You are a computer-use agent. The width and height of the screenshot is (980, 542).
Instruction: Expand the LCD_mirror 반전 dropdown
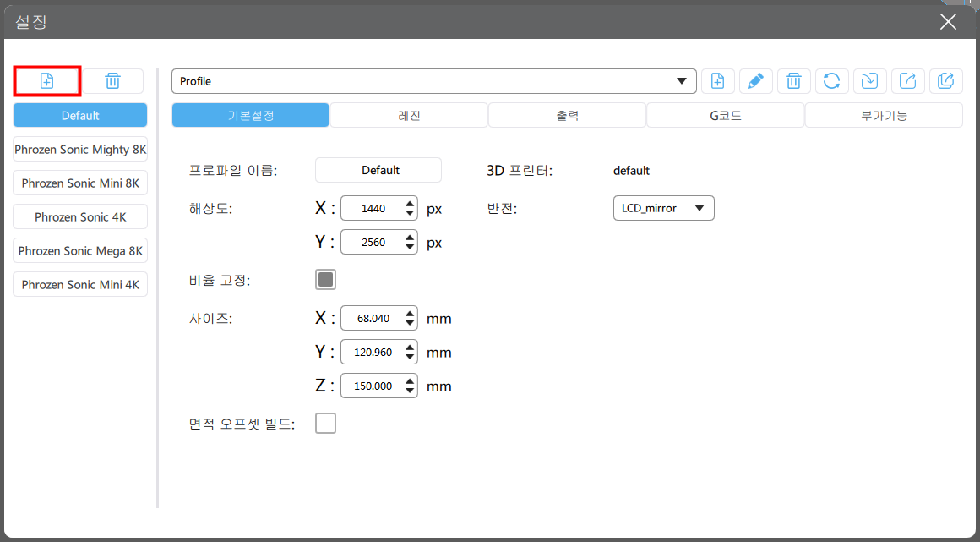664,208
